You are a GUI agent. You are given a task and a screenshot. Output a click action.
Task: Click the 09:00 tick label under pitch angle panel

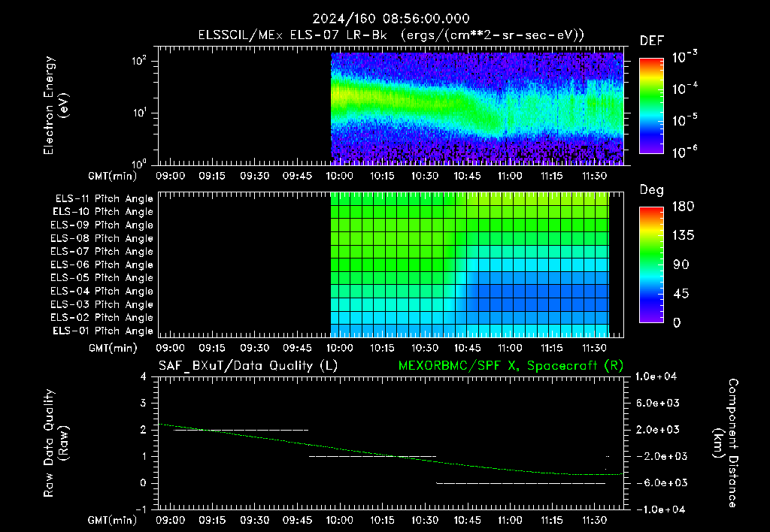point(171,349)
